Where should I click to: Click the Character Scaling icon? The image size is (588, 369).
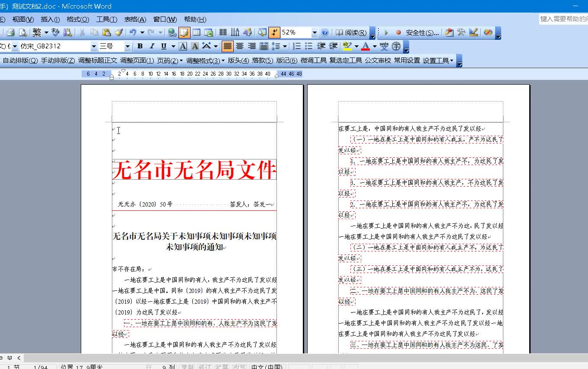(x=206, y=46)
